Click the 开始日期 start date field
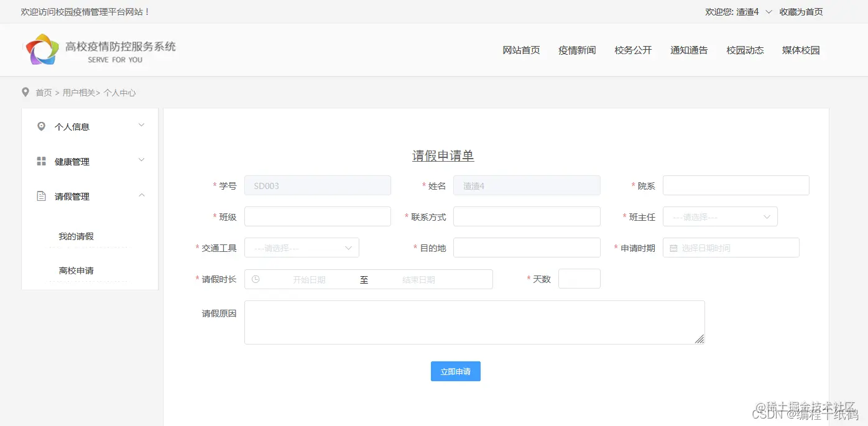The image size is (868, 426). [x=309, y=279]
